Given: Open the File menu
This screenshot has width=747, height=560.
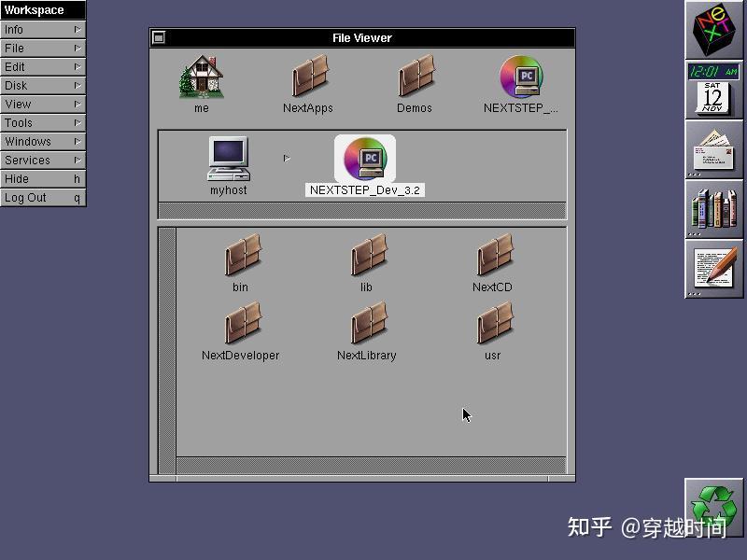Looking at the screenshot, I should 43,49.
